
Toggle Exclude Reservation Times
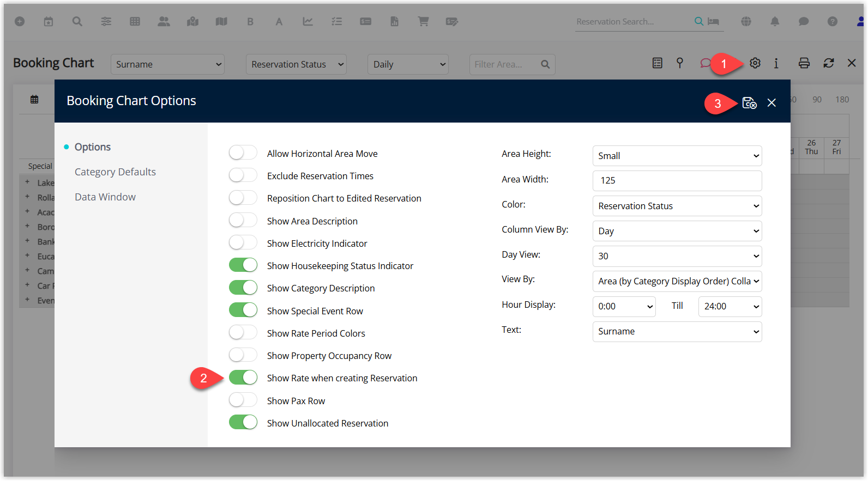243,175
